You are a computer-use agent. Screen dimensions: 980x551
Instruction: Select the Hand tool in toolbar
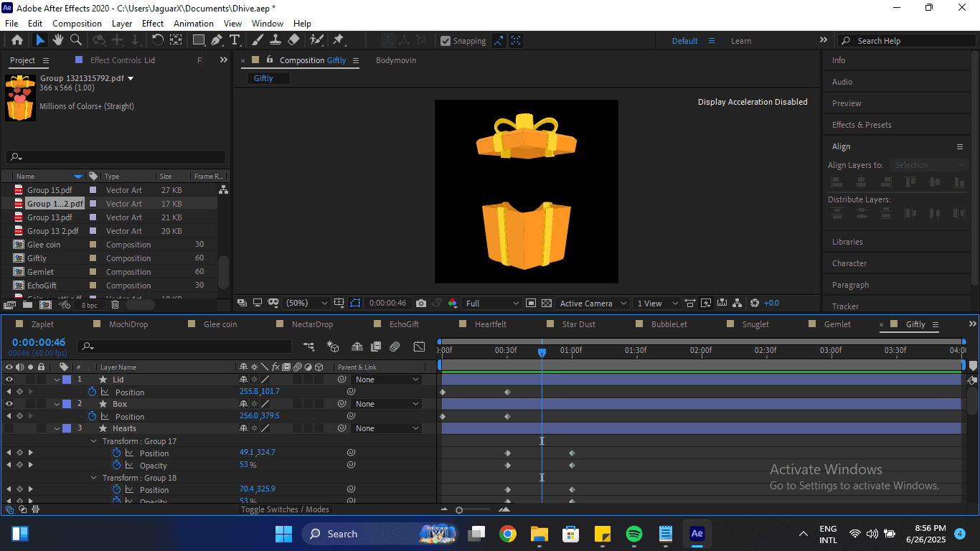(58, 40)
